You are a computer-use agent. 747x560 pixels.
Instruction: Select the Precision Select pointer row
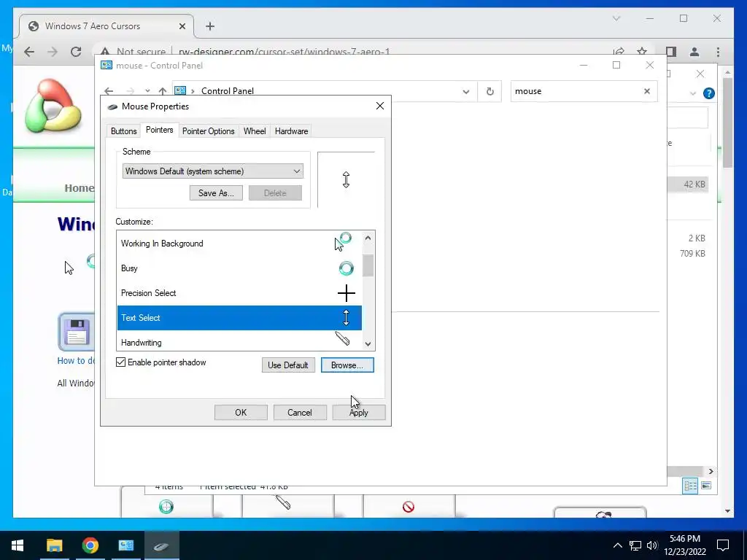pos(239,293)
